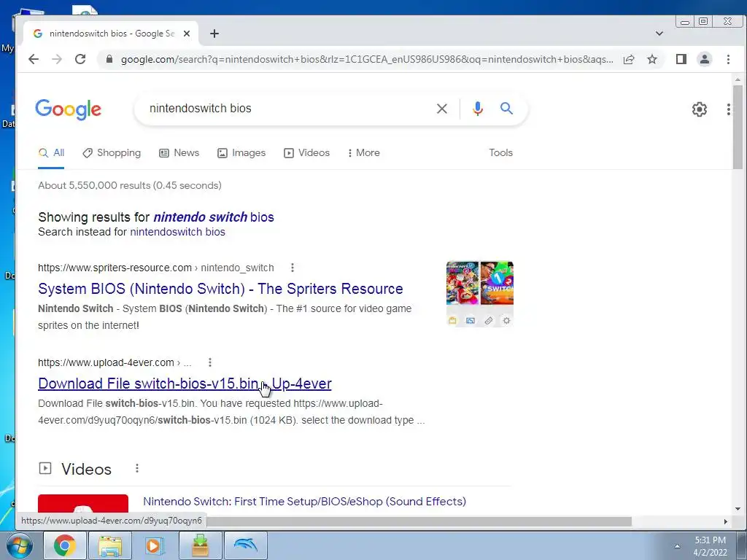Click the Google logo

click(68, 109)
